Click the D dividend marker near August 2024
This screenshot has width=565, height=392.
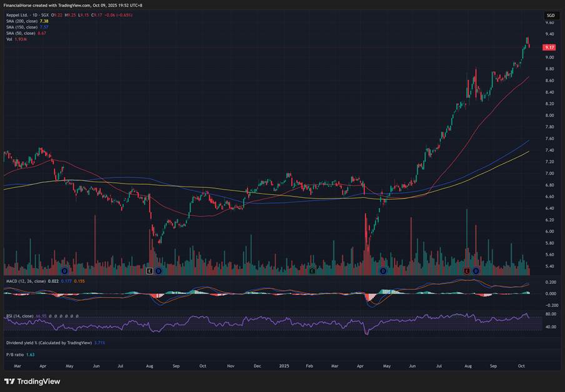click(x=158, y=271)
